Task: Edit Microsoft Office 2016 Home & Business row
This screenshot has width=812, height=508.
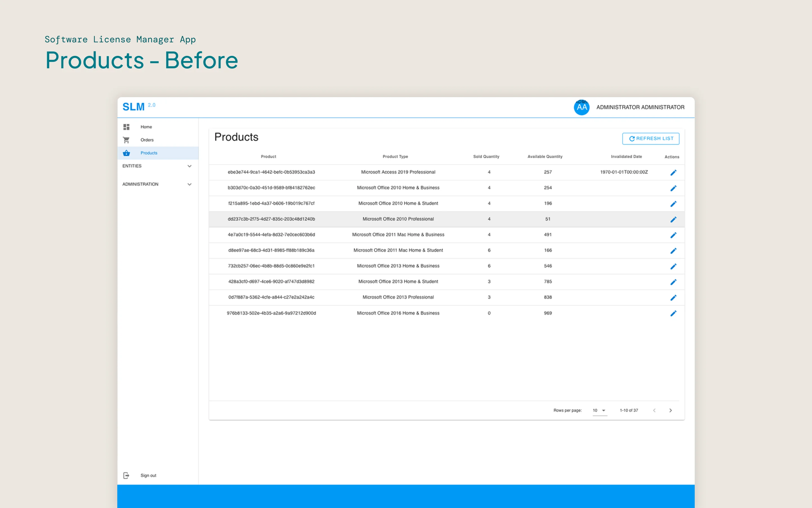Action: coord(673,313)
